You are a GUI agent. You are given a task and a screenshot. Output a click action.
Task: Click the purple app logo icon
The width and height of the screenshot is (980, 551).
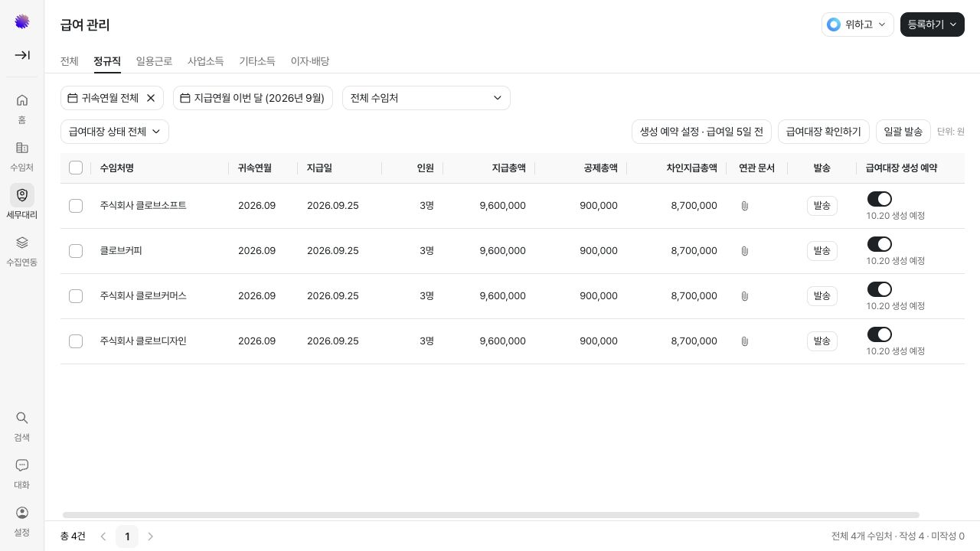[22, 21]
